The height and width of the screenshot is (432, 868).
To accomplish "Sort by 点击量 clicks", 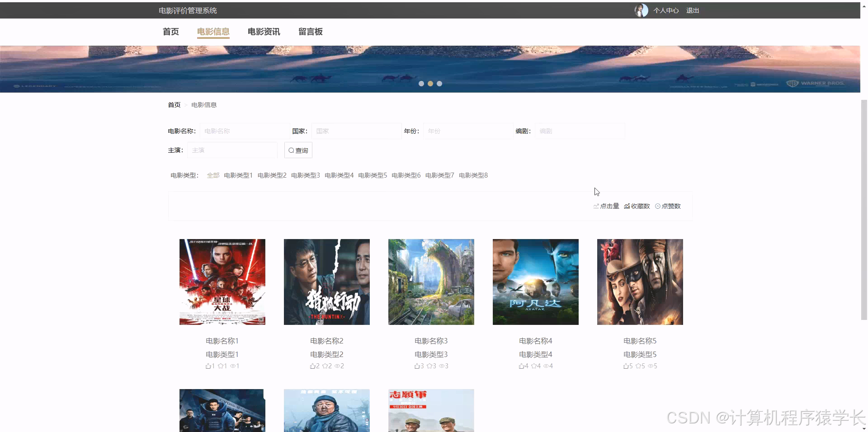I will coord(606,206).
